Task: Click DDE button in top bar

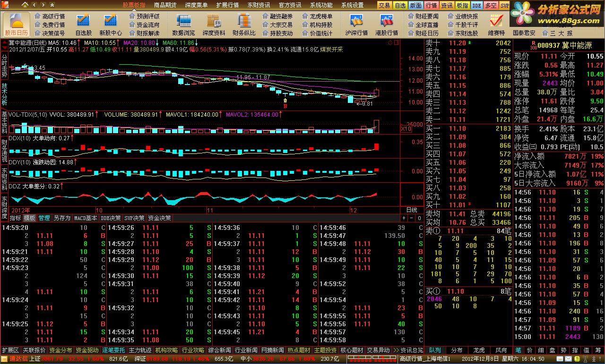Action: pos(476,5)
